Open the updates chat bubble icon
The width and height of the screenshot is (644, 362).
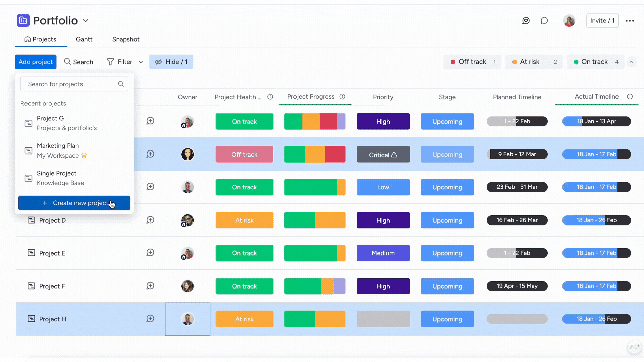544,20
